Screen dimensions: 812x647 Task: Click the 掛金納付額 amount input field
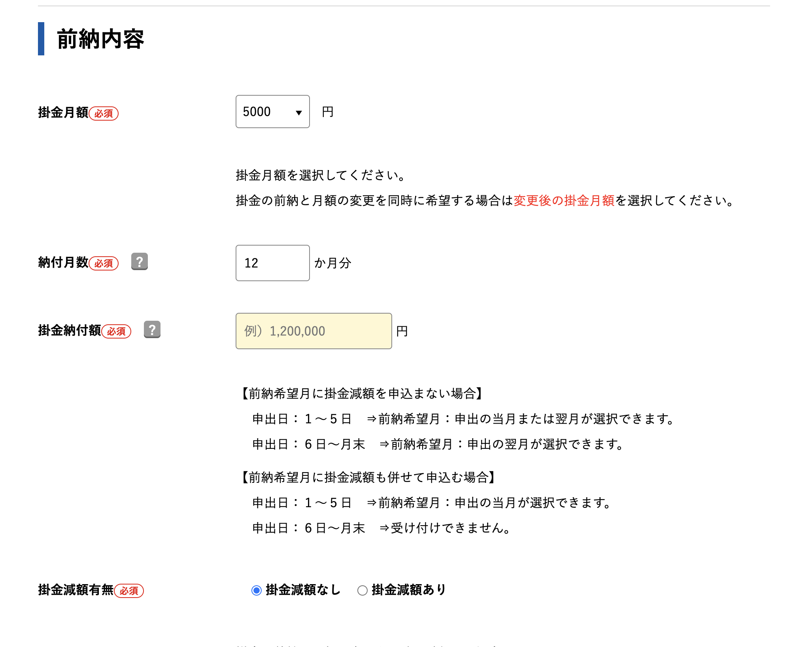coord(314,331)
